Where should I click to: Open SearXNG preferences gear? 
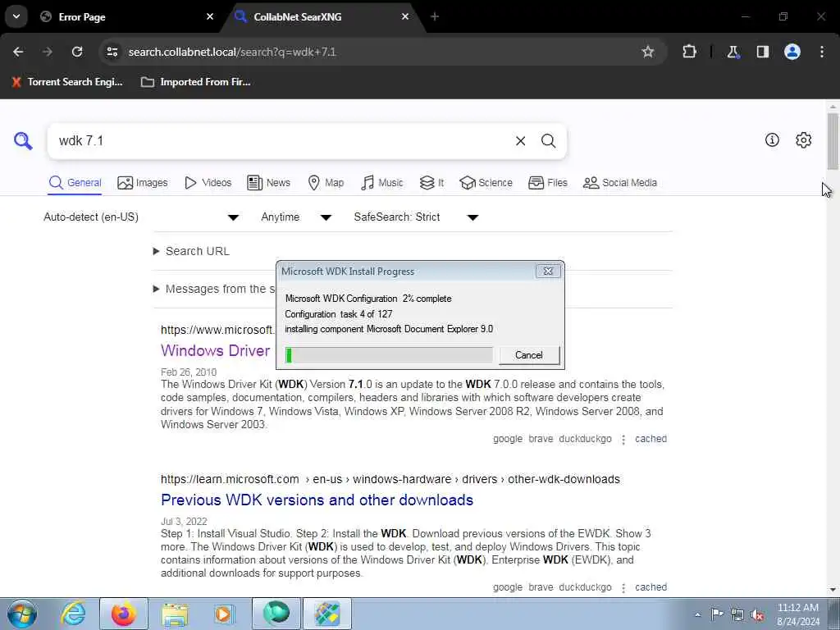pos(804,139)
